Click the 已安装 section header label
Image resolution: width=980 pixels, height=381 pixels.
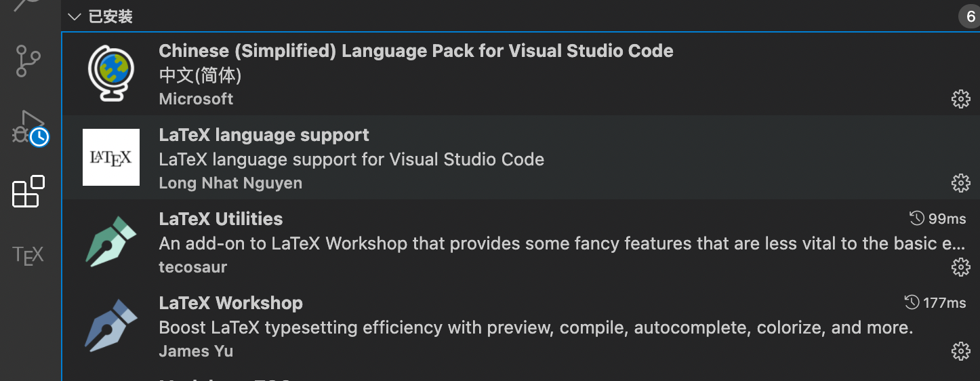click(110, 16)
